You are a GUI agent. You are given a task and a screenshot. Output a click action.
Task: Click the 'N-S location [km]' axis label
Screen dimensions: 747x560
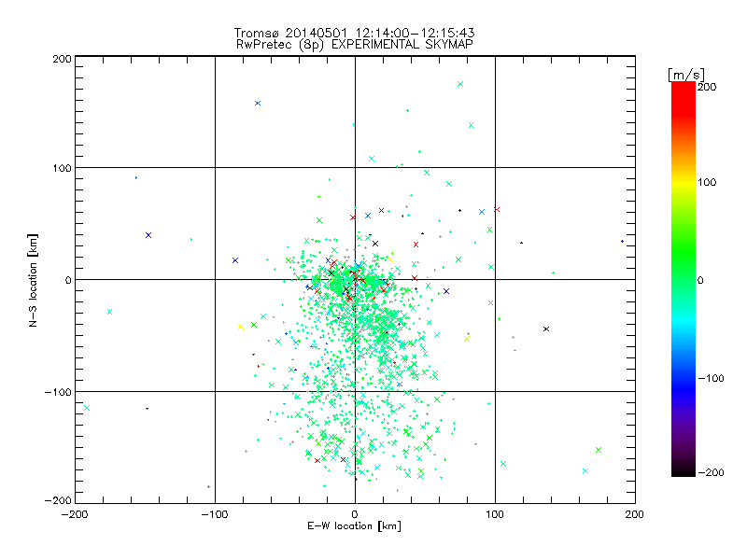click(x=33, y=281)
